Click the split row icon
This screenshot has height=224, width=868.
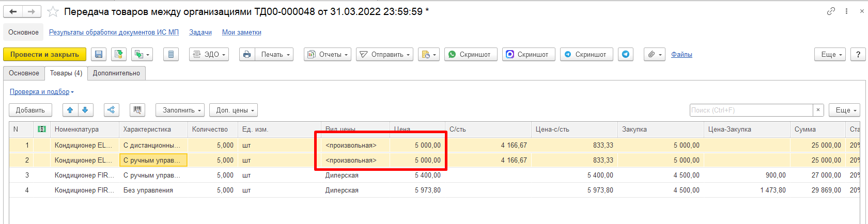coord(112,110)
